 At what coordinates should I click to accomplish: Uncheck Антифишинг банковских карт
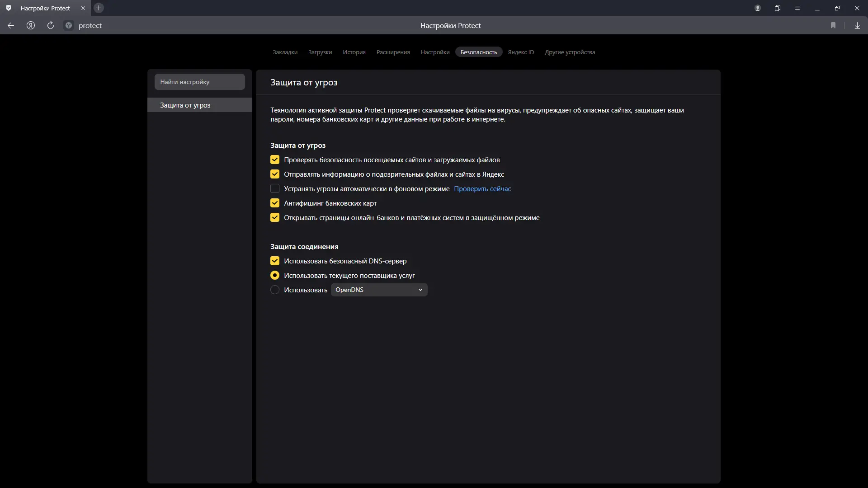tap(275, 203)
